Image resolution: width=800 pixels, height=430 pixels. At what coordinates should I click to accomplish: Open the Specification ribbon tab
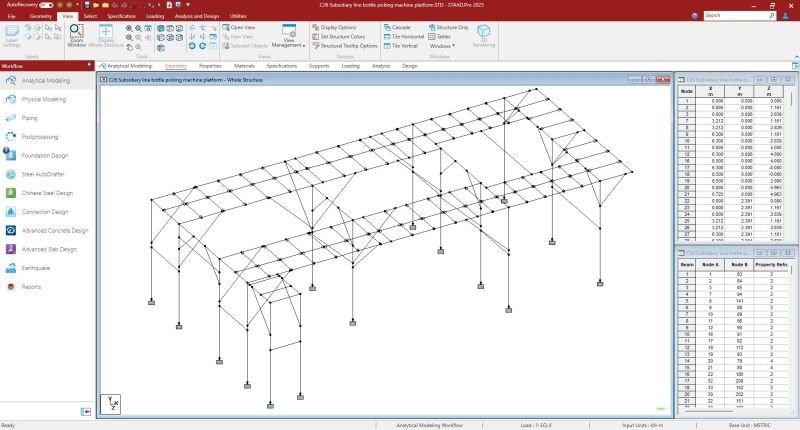pyautogui.click(x=121, y=16)
